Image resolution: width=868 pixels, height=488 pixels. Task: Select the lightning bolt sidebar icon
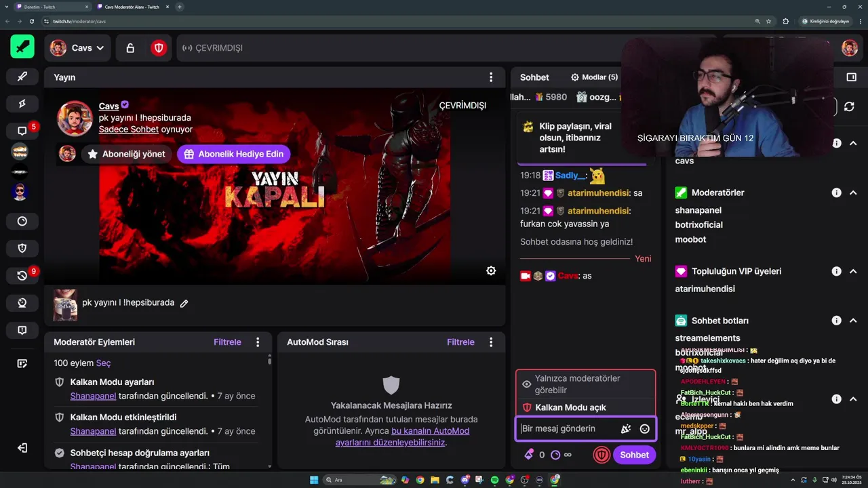click(22, 104)
